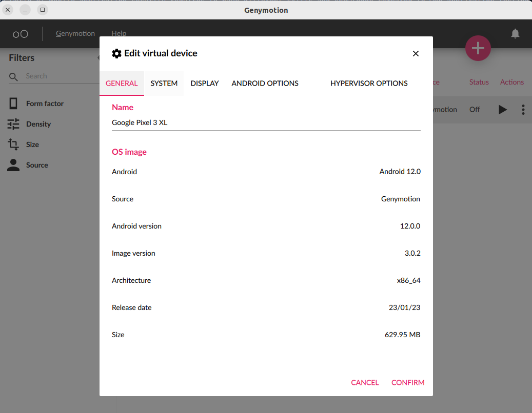Focus the Filters search field

(x=61, y=76)
